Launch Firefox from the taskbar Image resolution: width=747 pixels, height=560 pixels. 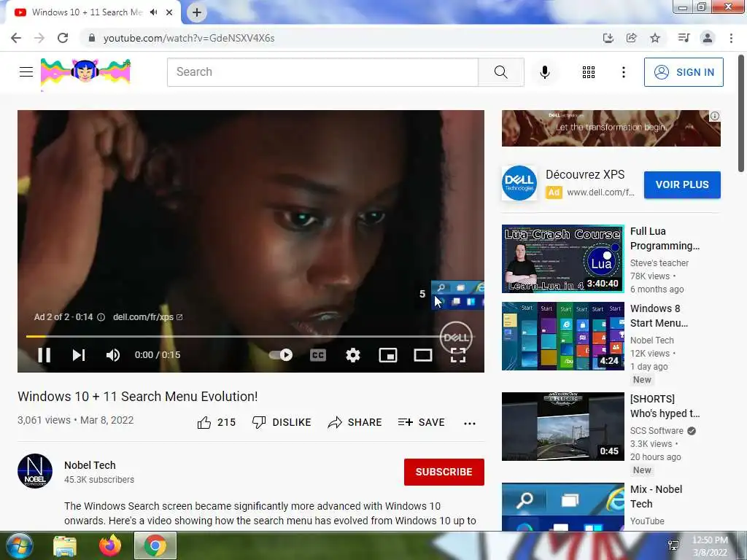pos(109,545)
